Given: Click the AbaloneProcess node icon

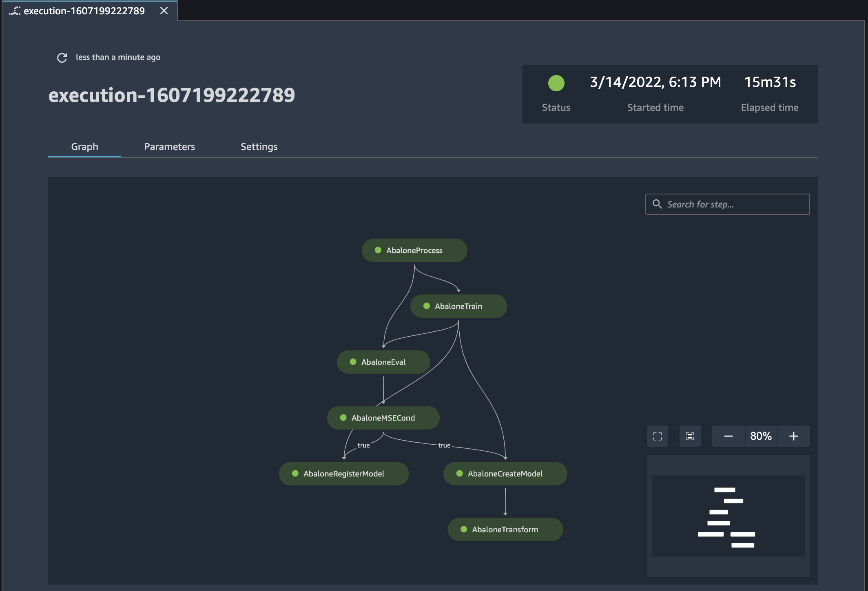Looking at the screenshot, I should pyautogui.click(x=377, y=250).
